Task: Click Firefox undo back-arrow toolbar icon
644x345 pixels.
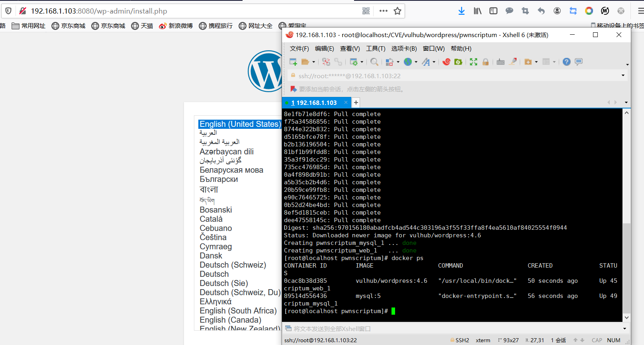Action: click(541, 11)
